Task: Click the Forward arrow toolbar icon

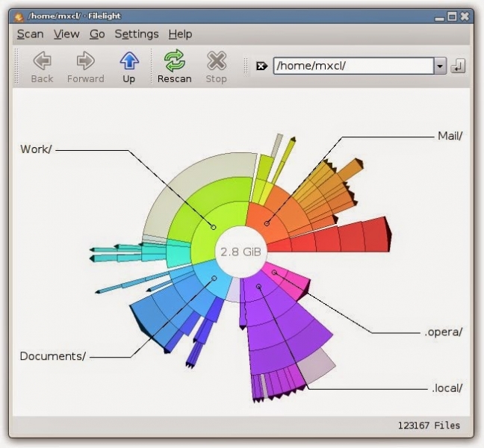Action: point(86,61)
